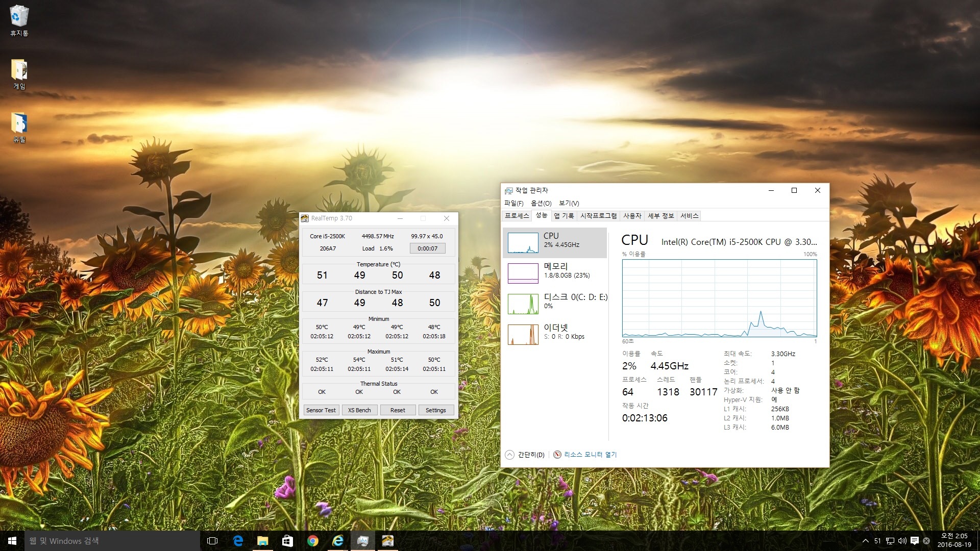
Task: Open the 리소스 모니터 열기 link
Action: [x=590, y=455]
